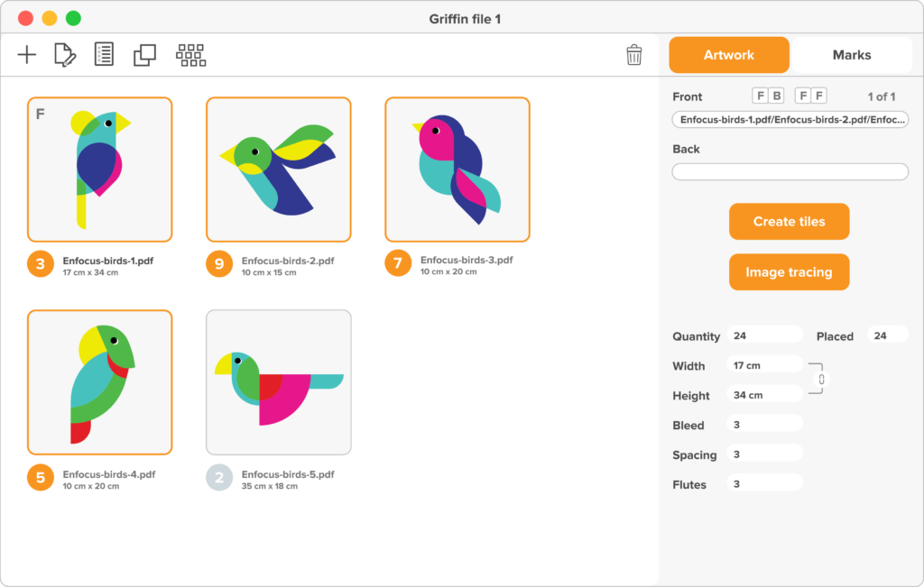Click the empty Back file field
This screenshot has height=587, width=924.
click(790, 172)
